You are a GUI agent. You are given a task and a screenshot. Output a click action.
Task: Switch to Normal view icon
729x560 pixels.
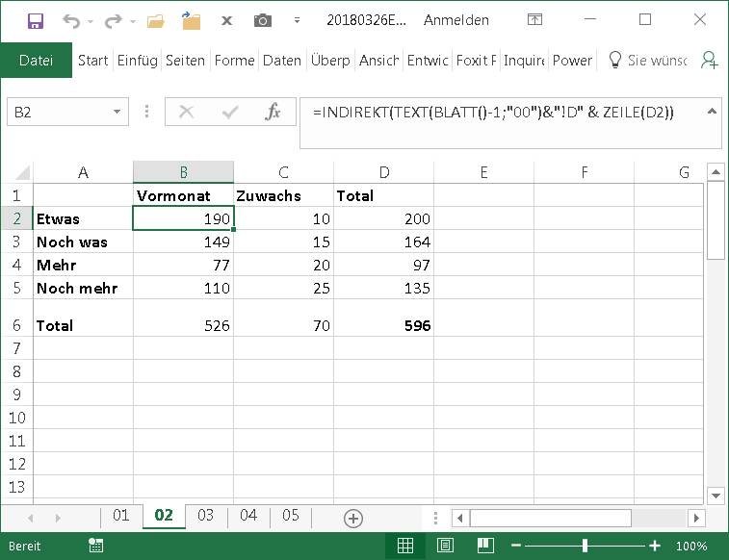point(405,546)
